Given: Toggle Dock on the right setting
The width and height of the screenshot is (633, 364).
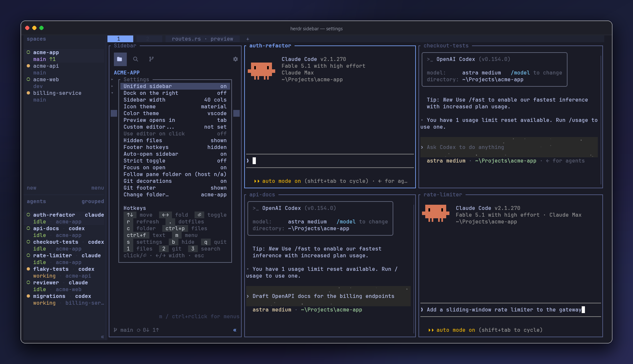Looking at the screenshot, I should coord(175,93).
